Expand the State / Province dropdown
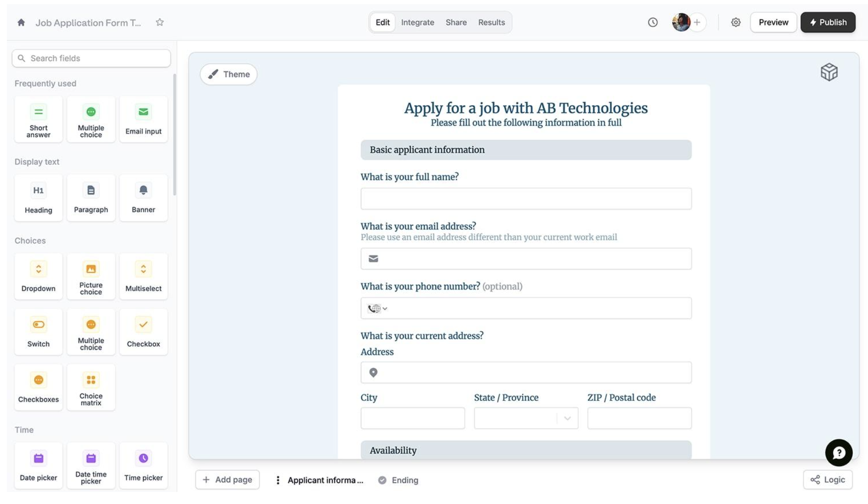The image size is (868, 504). click(x=567, y=418)
